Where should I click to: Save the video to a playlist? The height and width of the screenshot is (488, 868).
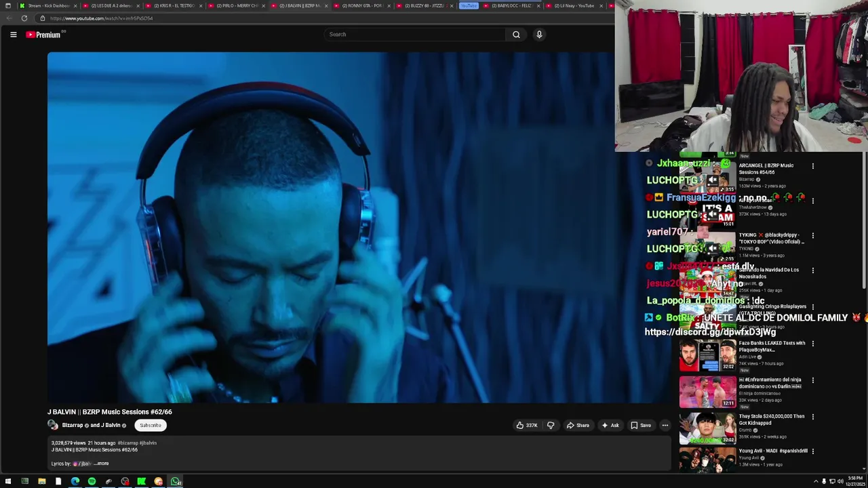(641, 426)
